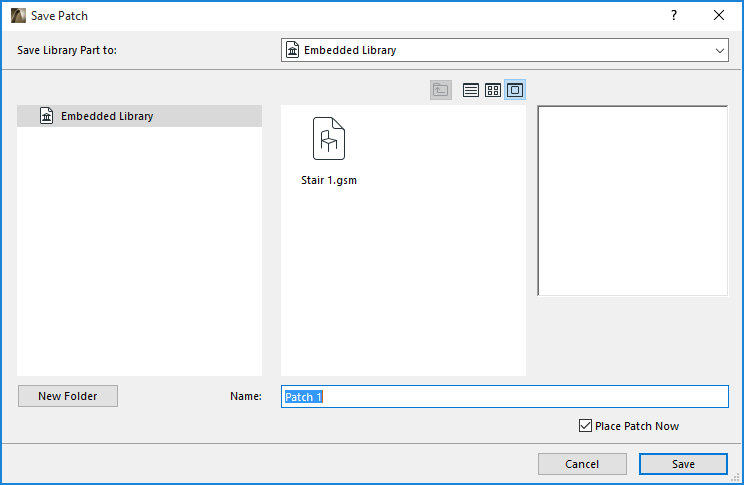The width and height of the screenshot is (744, 485).
Task: Toggle the Place Patch Now checkbox
Action: [585, 426]
